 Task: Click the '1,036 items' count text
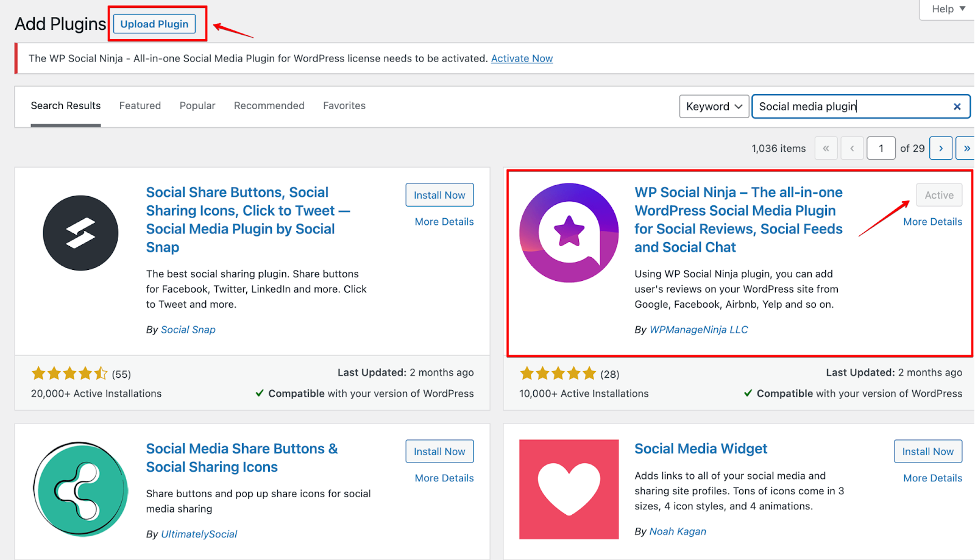(779, 149)
